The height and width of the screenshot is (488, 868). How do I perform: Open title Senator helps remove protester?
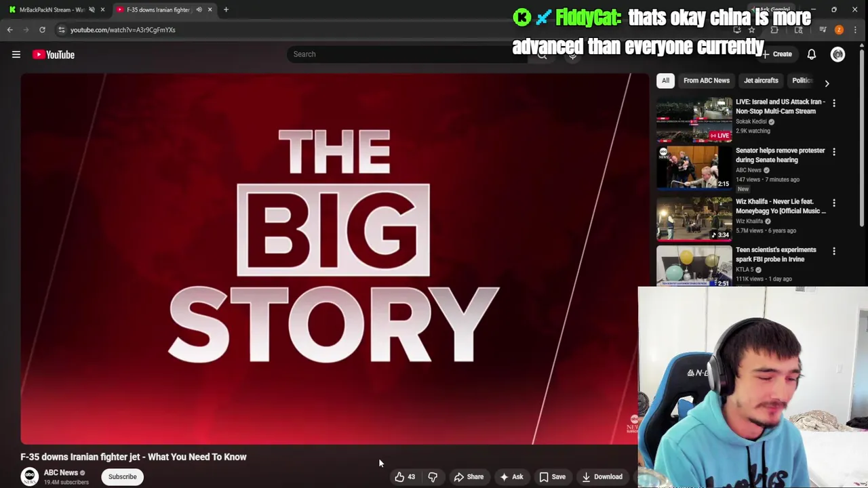click(x=781, y=155)
